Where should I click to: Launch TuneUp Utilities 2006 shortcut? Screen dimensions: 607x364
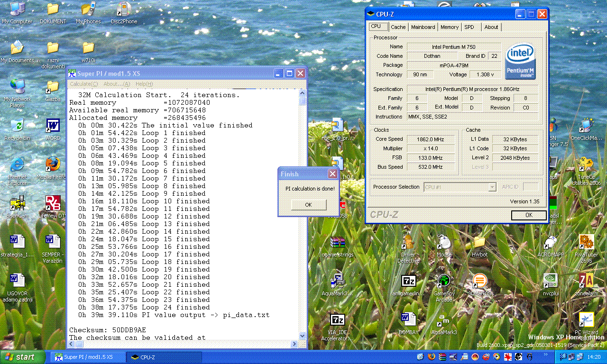tap(586, 171)
